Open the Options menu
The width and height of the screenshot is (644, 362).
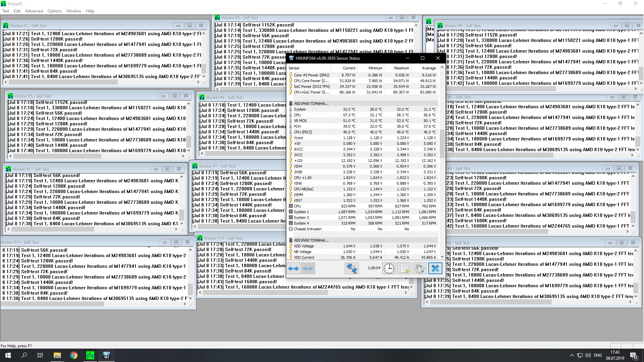[55, 11]
